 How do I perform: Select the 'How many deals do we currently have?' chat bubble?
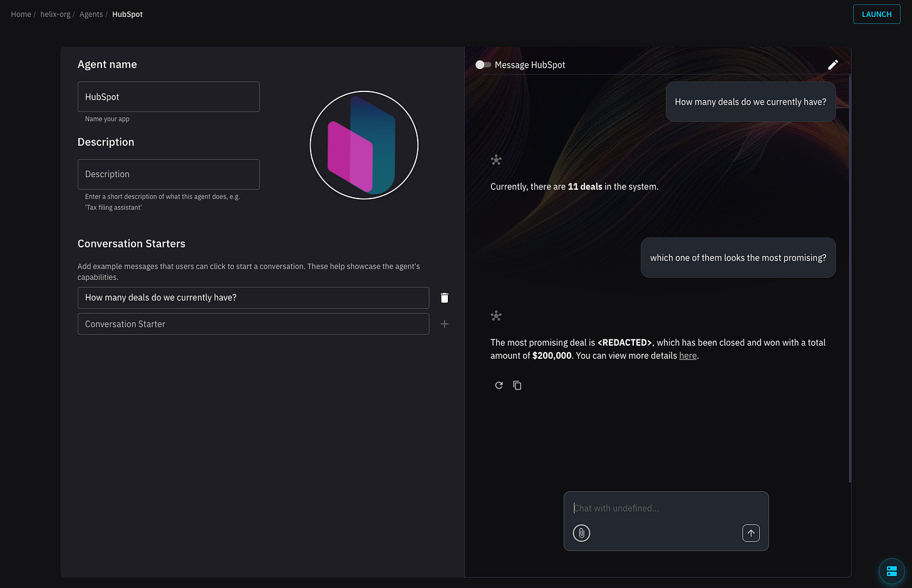[750, 101]
